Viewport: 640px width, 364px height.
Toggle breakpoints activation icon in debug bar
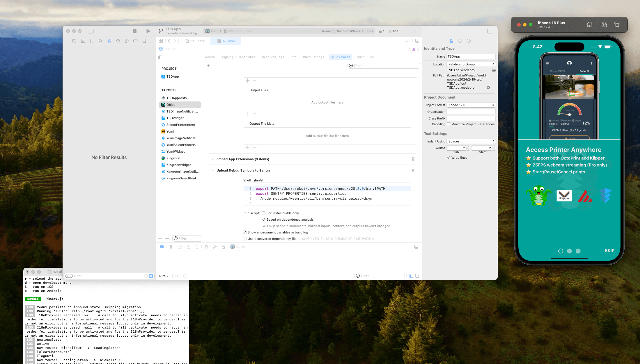pos(162,247)
